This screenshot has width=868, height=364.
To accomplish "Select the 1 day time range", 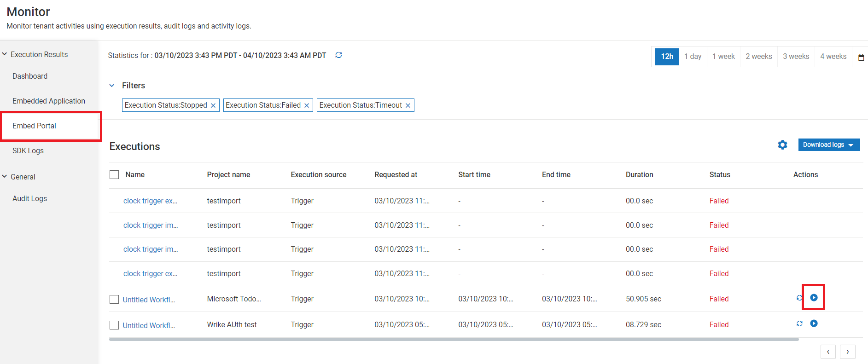I will pyautogui.click(x=693, y=57).
